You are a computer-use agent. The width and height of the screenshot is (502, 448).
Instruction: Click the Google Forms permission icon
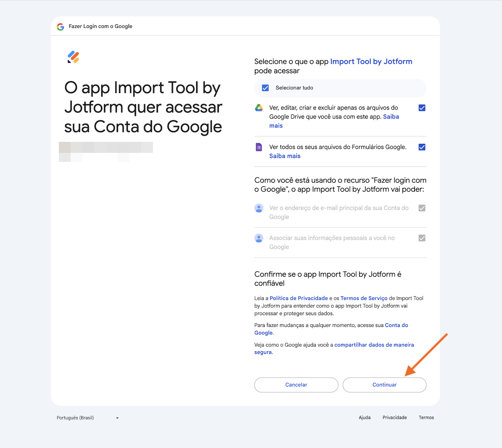point(259,147)
